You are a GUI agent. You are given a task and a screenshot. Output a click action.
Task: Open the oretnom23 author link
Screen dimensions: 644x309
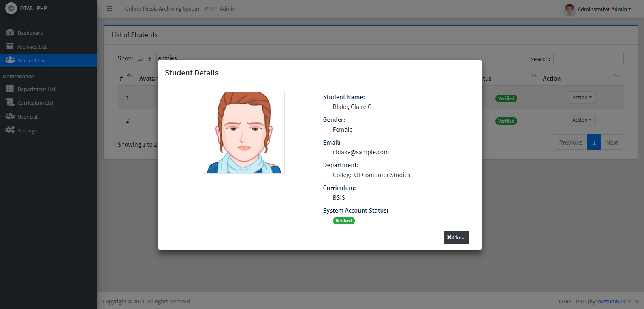click(611, 301)
